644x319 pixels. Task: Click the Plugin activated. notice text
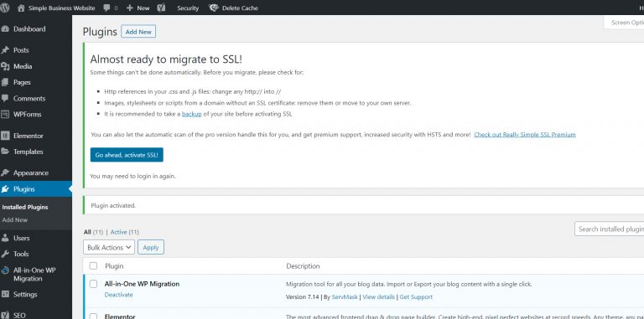pyautogui.click(x=113, y=205)
